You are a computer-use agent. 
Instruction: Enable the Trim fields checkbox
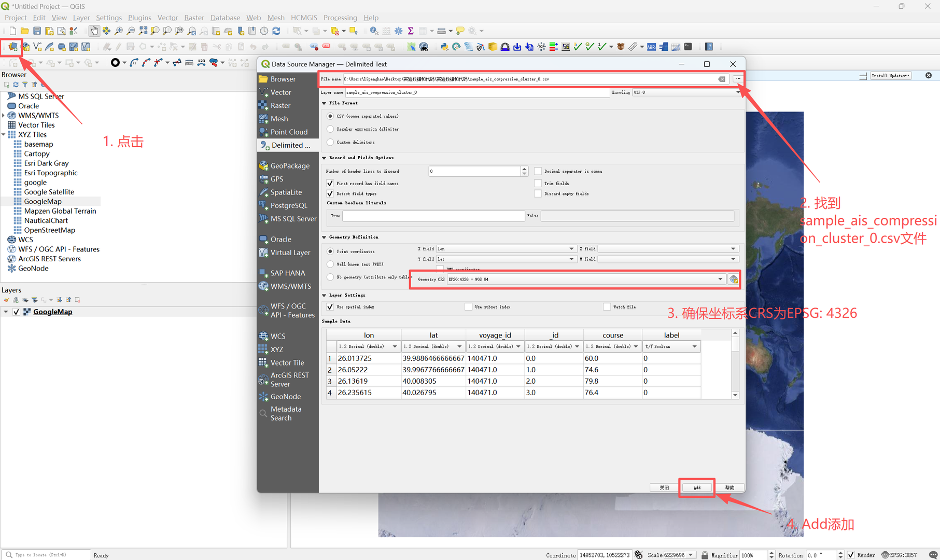click(538, 184)
